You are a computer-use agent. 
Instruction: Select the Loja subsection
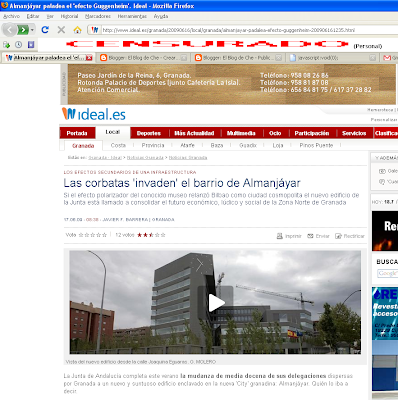tap(278, 145)
